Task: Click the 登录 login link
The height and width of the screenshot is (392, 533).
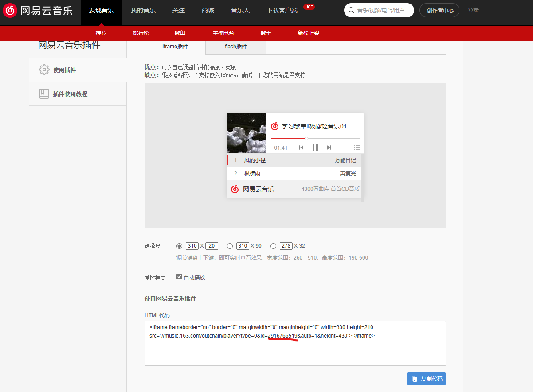Action: 474,10
